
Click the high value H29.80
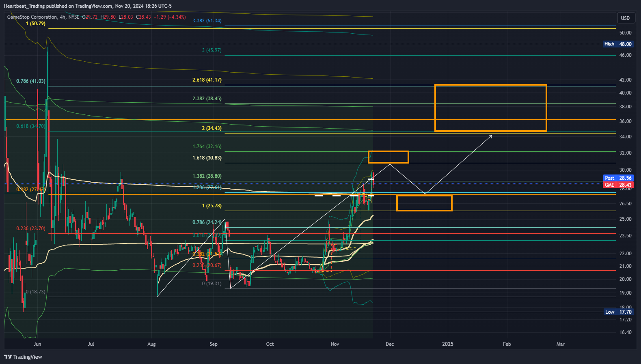pyautogui.click(x=108, y=17)
